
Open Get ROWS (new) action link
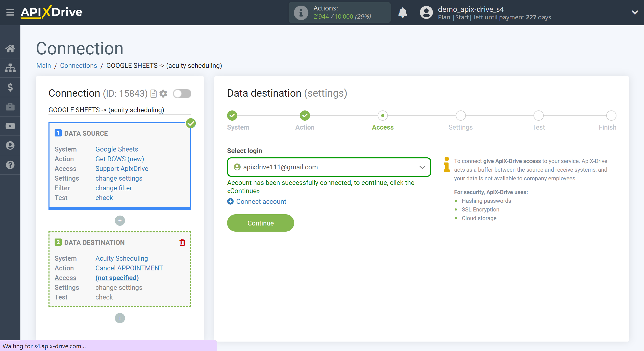pos(120,159)
